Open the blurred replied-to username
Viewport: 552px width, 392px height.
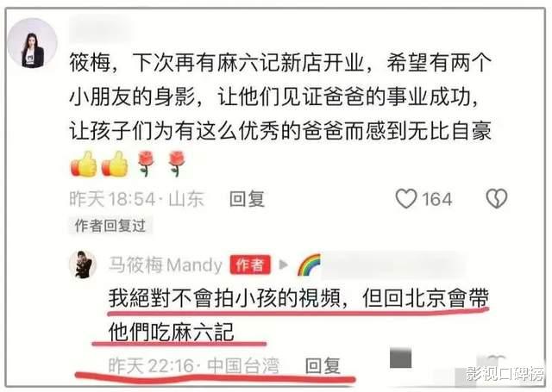pyautogui.click(x=393, y=265)
